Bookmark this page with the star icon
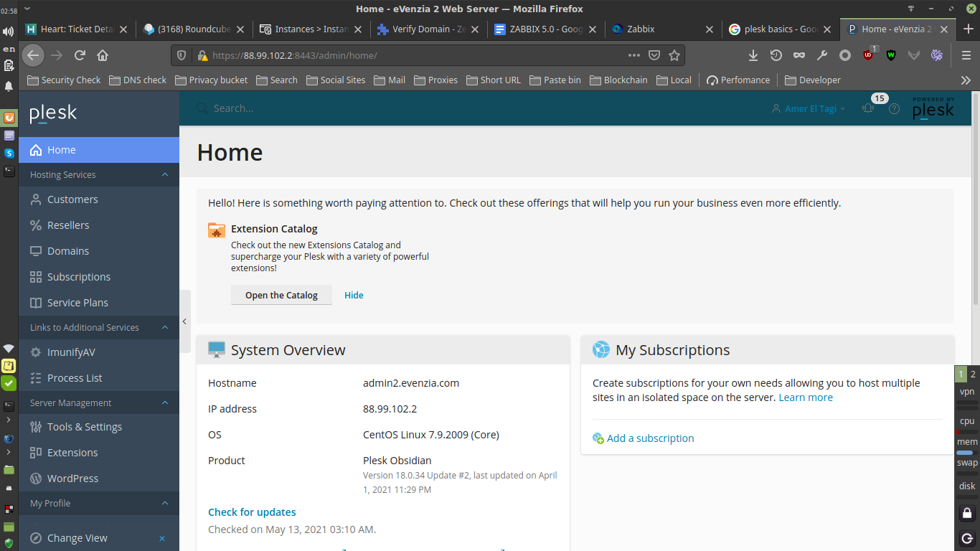The width and height of the screenshot is (980, 551). coord(674,55)
